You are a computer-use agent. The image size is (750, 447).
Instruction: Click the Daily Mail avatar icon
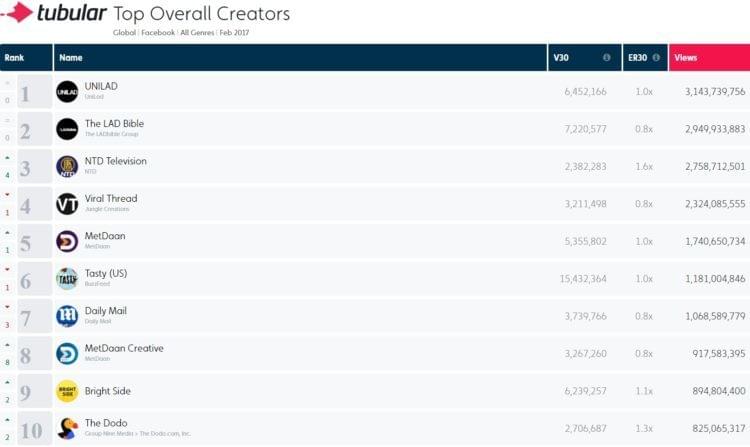click(x=67, y=316)
